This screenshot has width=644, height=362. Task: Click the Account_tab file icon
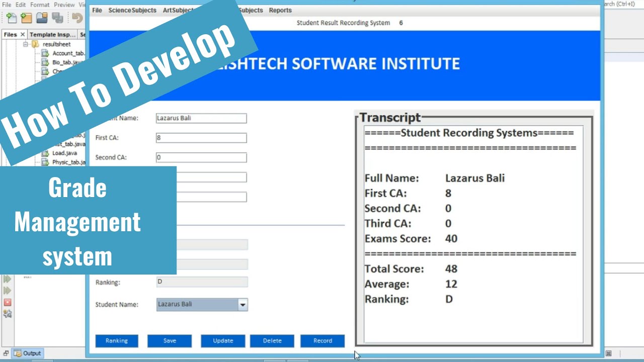45,53
